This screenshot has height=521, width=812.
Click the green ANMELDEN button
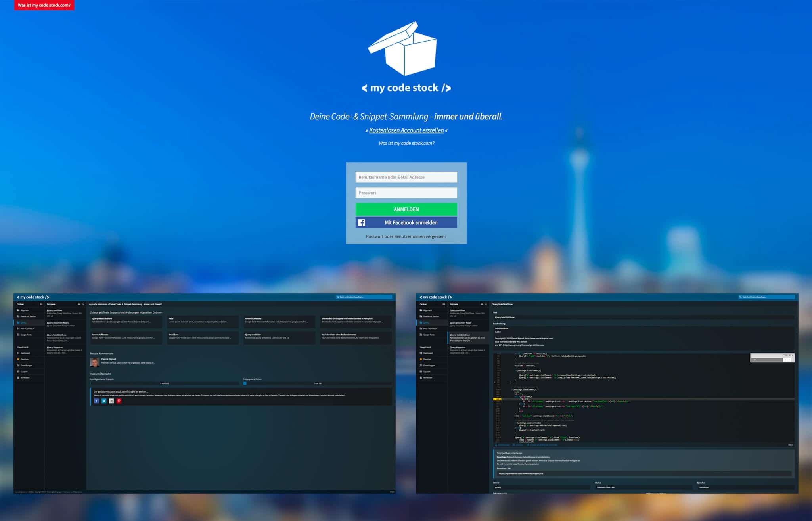tap(406, 209)
